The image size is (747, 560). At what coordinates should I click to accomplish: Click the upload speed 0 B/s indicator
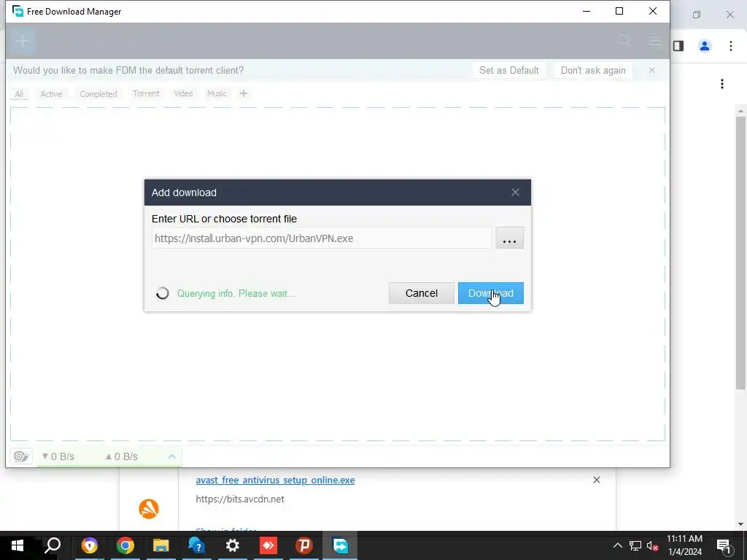[122, 456]
